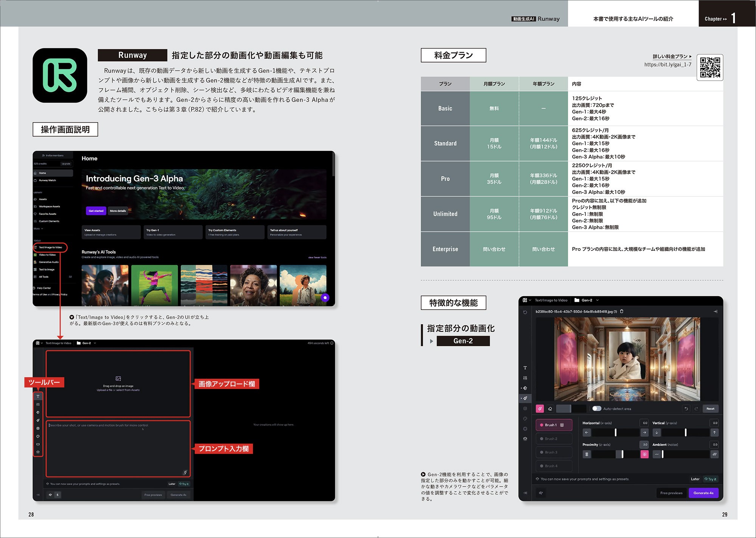
Task: Select Brush 3 option
Action: coord(554,452)
